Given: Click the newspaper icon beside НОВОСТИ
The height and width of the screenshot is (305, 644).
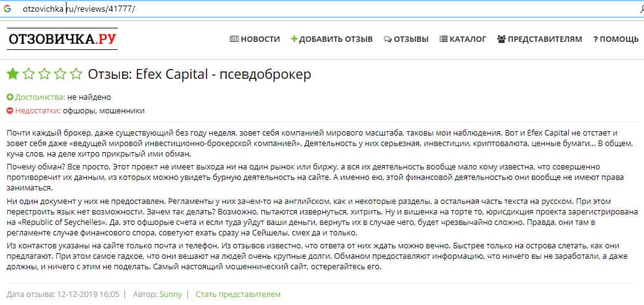Looking at the screenshot, I should click(x=234, y=39).
